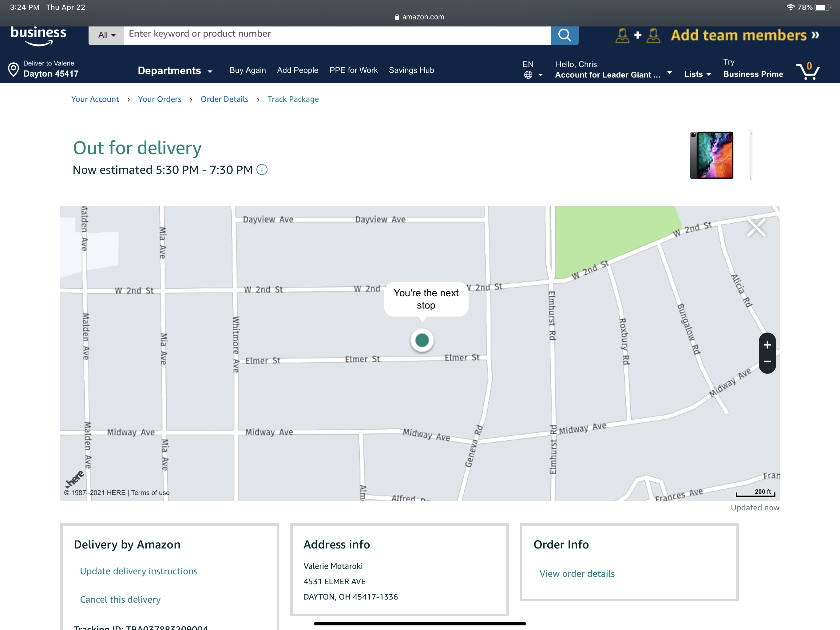Open the Lists dropdown
The width and height of the screenshot is (840, 630).
697,74
